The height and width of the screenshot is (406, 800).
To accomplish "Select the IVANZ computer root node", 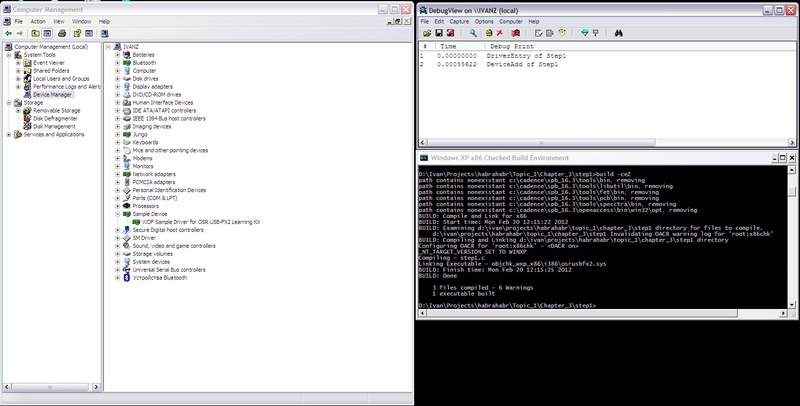I will coord(131,47).
